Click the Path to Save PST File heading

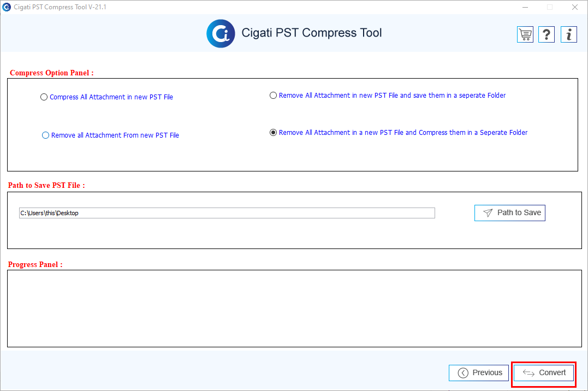(x=46, y=185)
